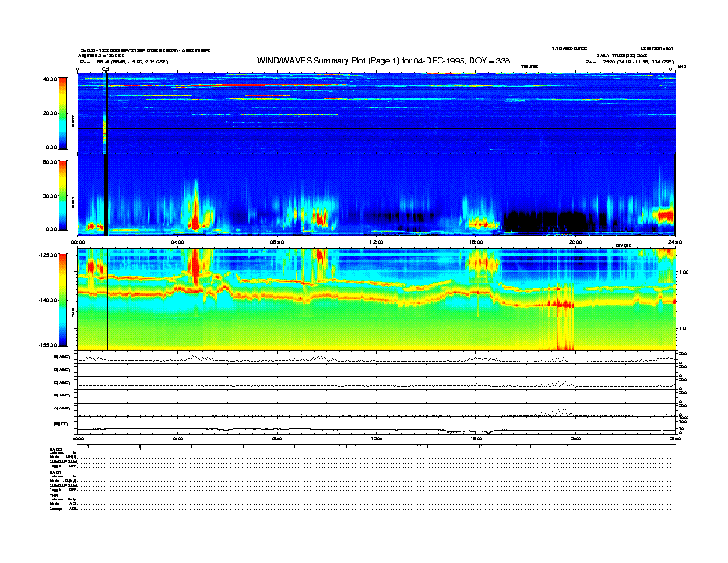Click the RAD2 vertical axis label
This screenshot has width=728, height=563.
[x=73, y=121]
